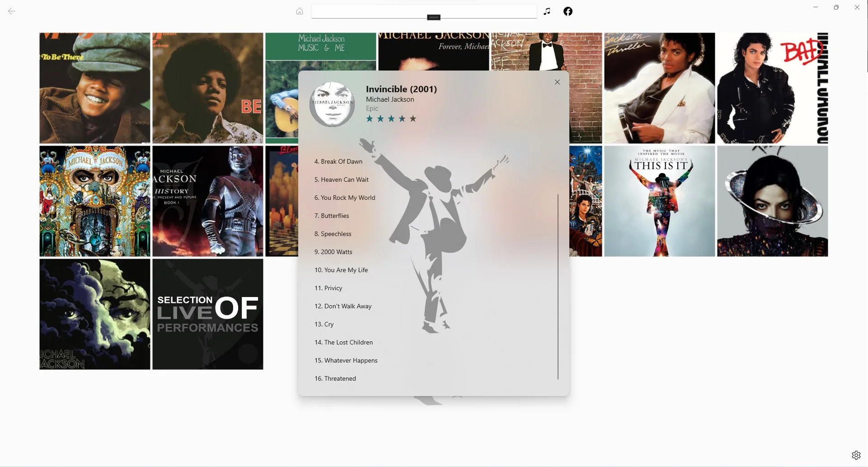Click the Invincible (2001) title

click(x=401, y=89)
